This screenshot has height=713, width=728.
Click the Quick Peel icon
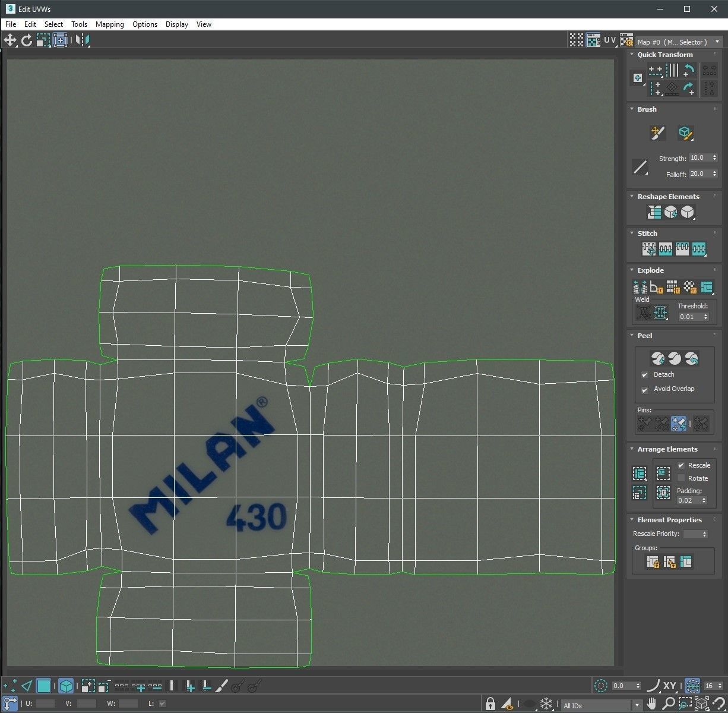(657, 358)
